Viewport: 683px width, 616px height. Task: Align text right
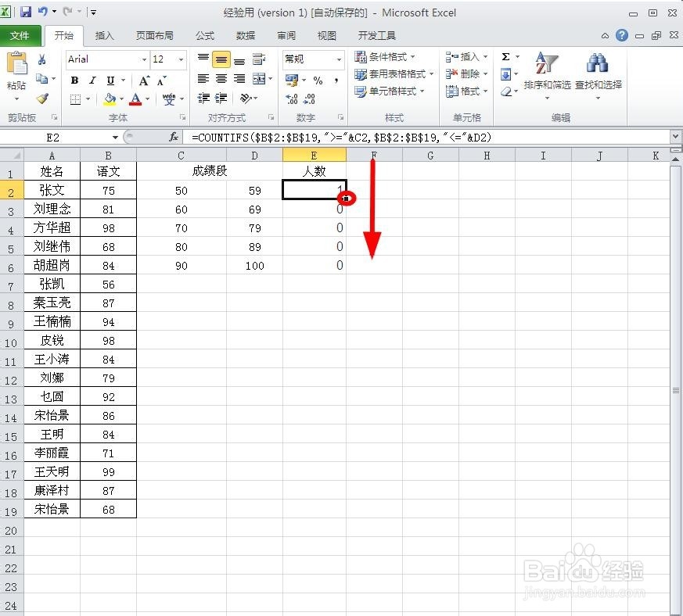pyautogui.click(x=239, y=79)
